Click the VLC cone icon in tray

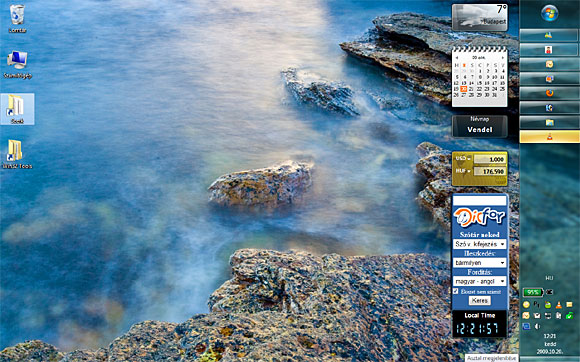coord(559,305)
